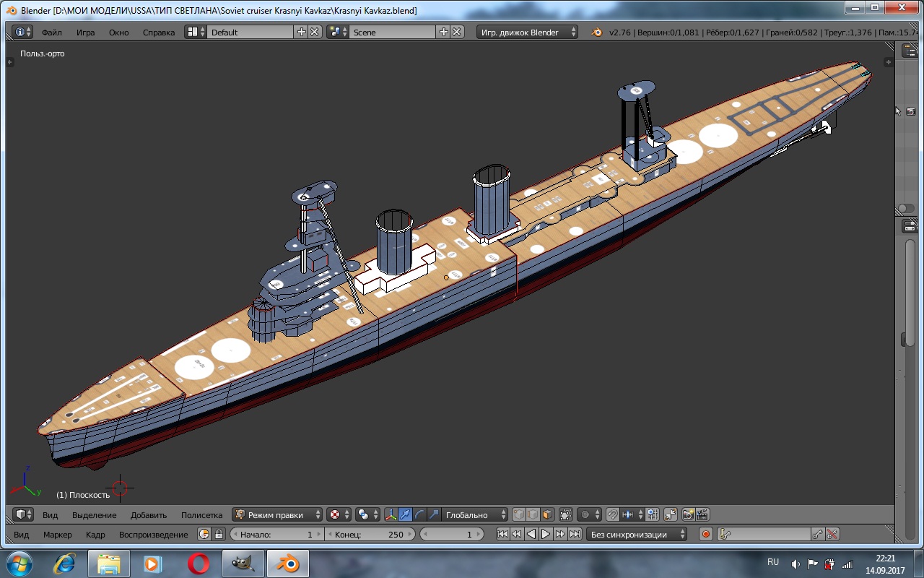This screenshot has width=924, height=578.
Task: Add a new screen layout with plus
Action: pos(302,33)
